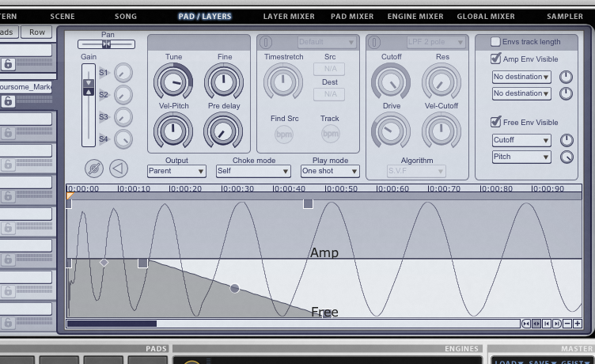Click the Row button

(36, 32)
